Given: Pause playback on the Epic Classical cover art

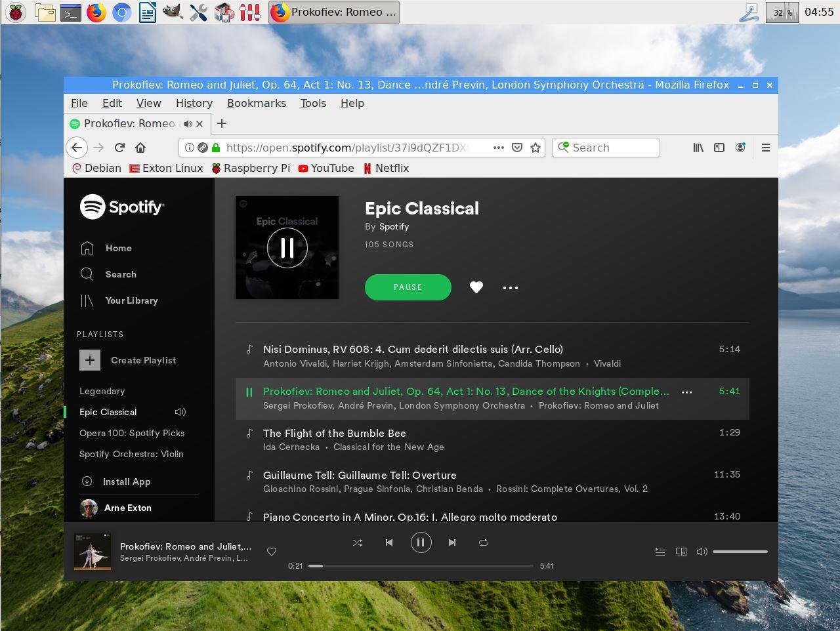Looking at the screenshot, I should (x=287, y=248).
